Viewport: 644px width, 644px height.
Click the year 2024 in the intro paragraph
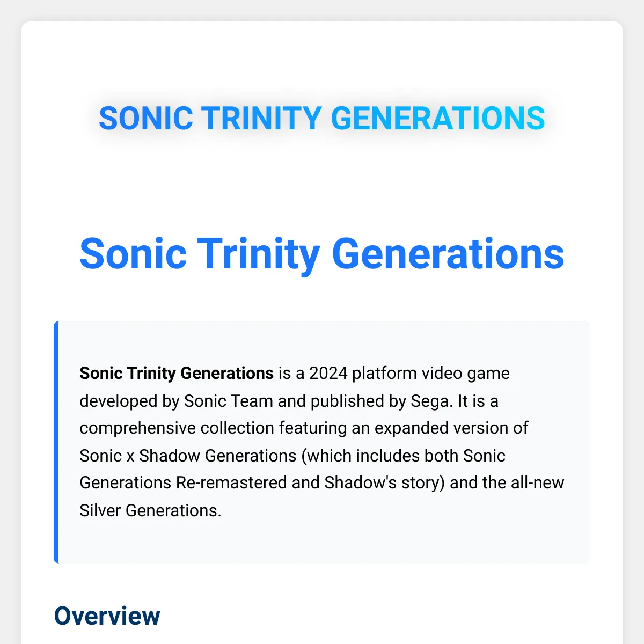click(328, 373)
